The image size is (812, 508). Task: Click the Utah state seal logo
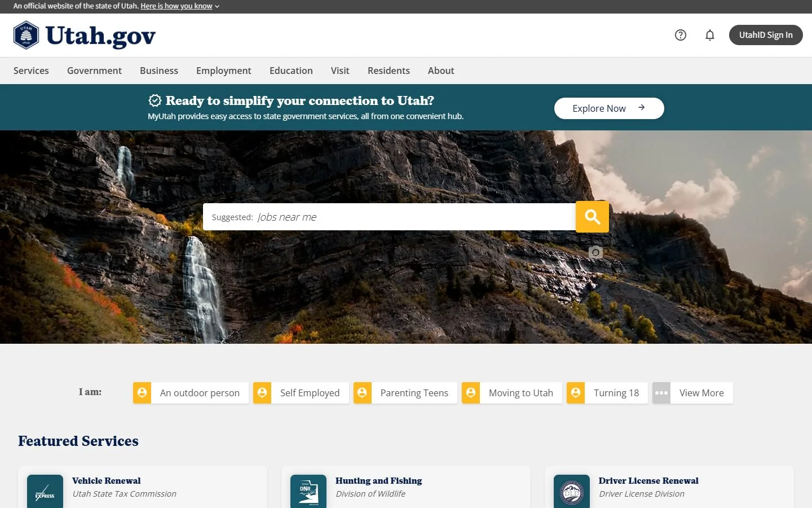[27, 35]
